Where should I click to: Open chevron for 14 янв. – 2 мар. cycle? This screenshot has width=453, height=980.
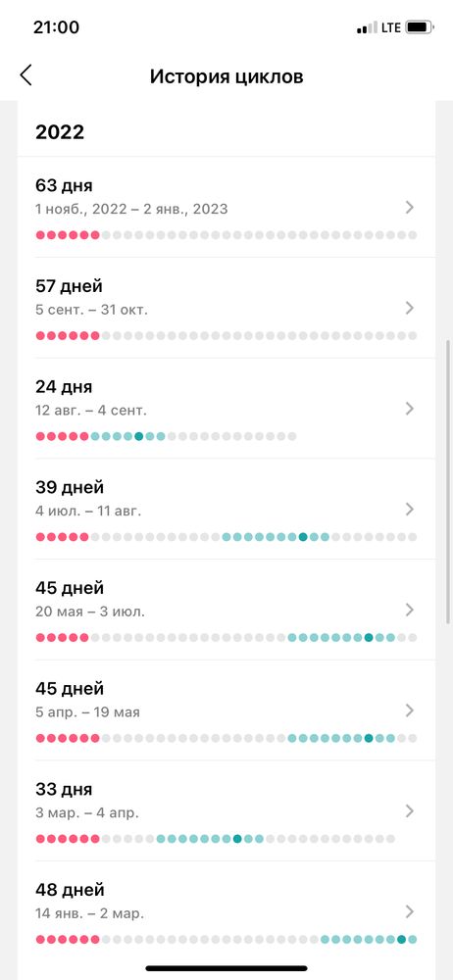tap(410, 911)
